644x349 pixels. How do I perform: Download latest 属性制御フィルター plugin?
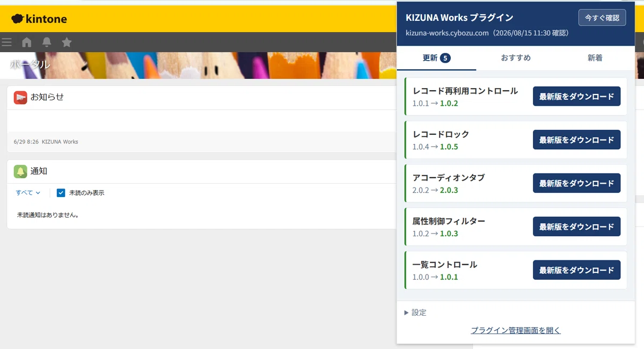576,227
